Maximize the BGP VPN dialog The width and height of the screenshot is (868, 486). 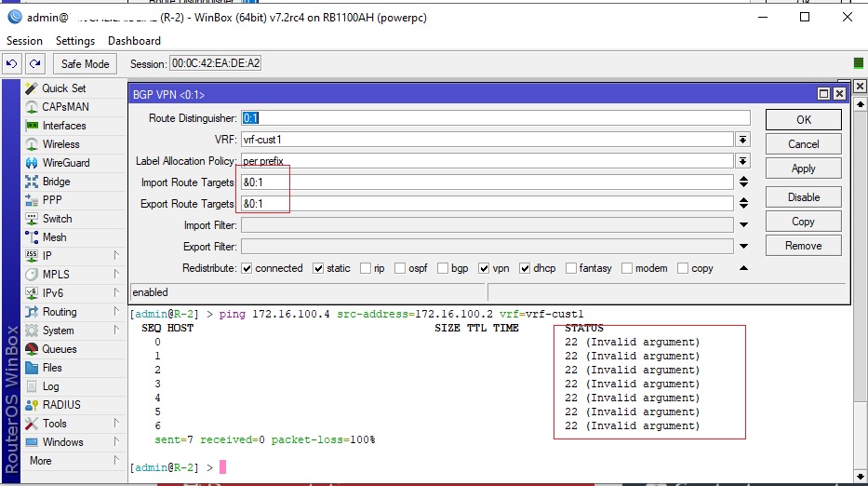tap(823, 94)
